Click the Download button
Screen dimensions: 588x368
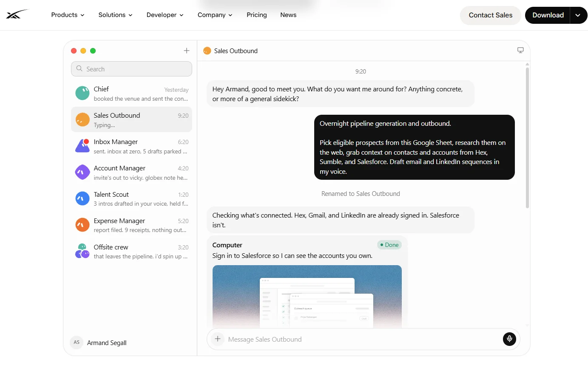pyautogui.click(x=548, y=15)
